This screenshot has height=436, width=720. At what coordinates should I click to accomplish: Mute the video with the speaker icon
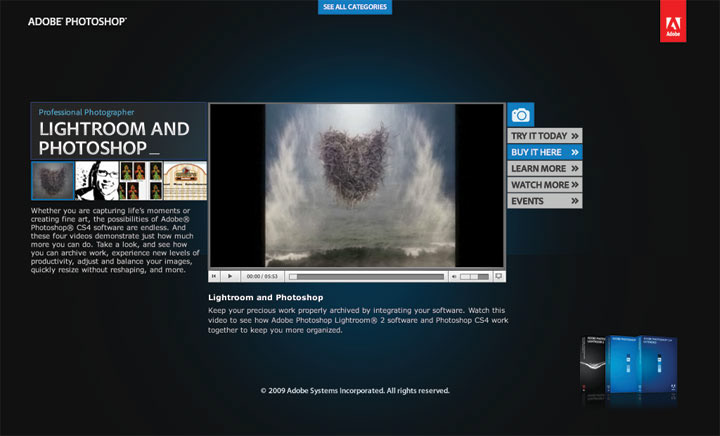454,277
